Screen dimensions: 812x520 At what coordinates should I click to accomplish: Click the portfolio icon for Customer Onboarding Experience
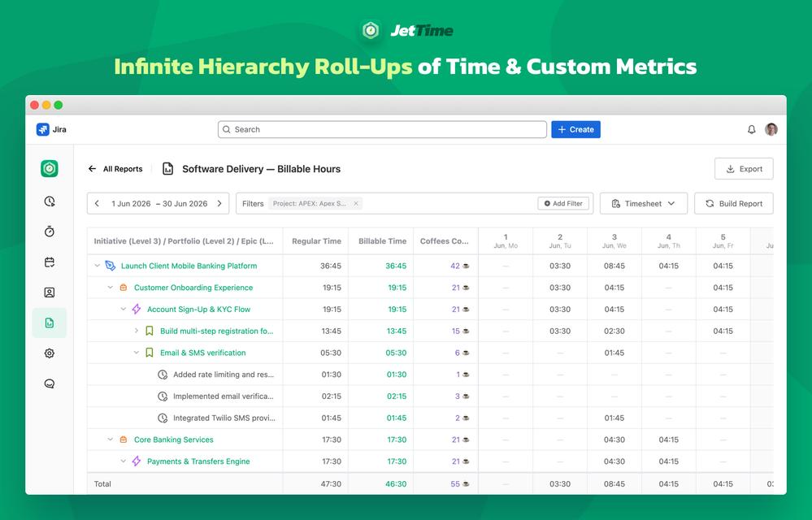[124, 287]
